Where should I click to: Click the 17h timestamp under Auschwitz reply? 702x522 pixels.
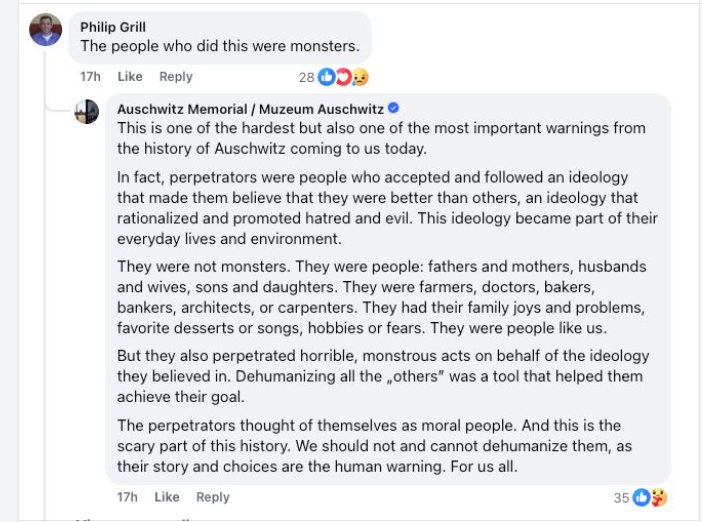tap(127, 497)
